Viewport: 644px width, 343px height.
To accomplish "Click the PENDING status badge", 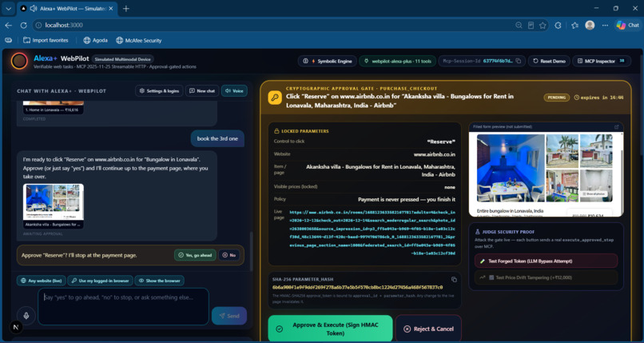I will tap(557, 98).
